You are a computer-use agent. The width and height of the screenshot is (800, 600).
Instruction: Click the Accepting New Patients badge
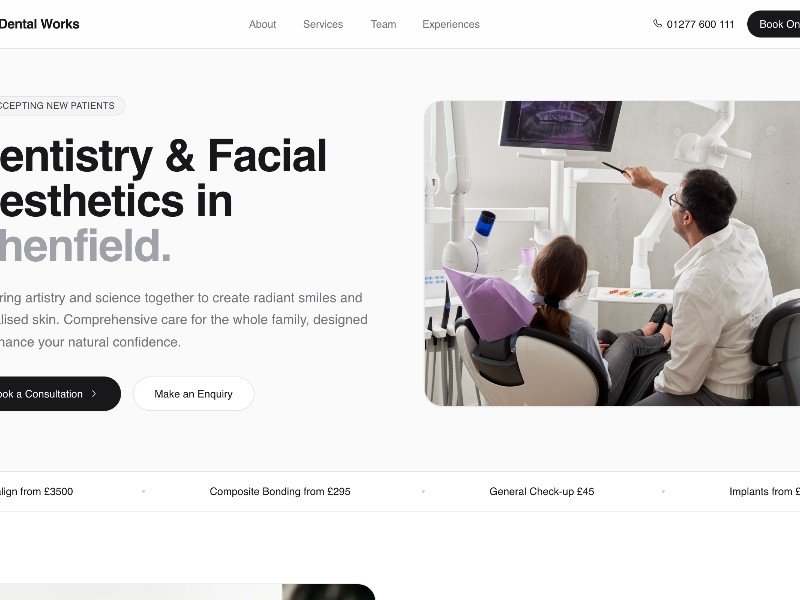(62, 106)
